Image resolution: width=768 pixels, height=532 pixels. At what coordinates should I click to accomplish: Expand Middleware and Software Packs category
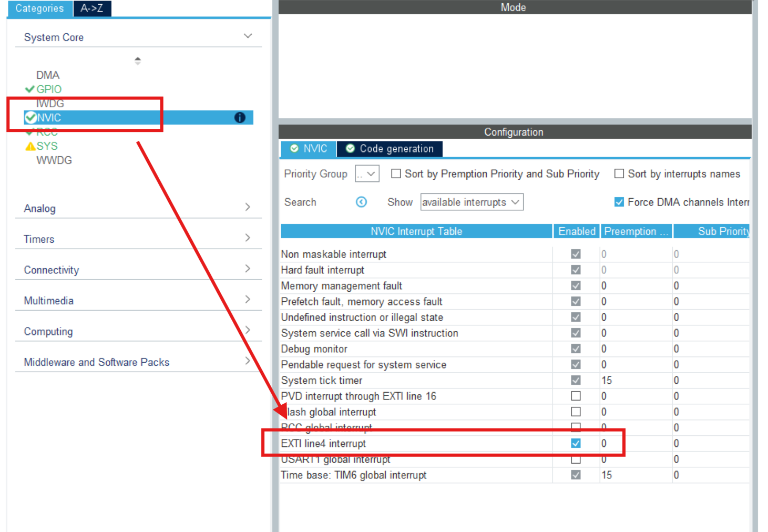[248, 361]
